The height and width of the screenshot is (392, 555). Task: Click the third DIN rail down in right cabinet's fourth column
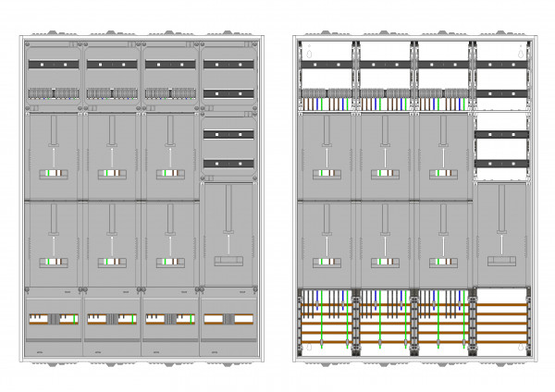pos(502,134)
